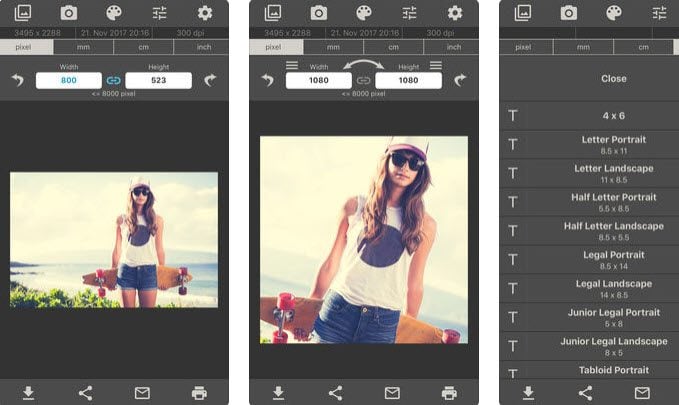The image size is (679, 405).
Task: Open adjustment sliders icon in left screen
Action: tap(159, 13)
